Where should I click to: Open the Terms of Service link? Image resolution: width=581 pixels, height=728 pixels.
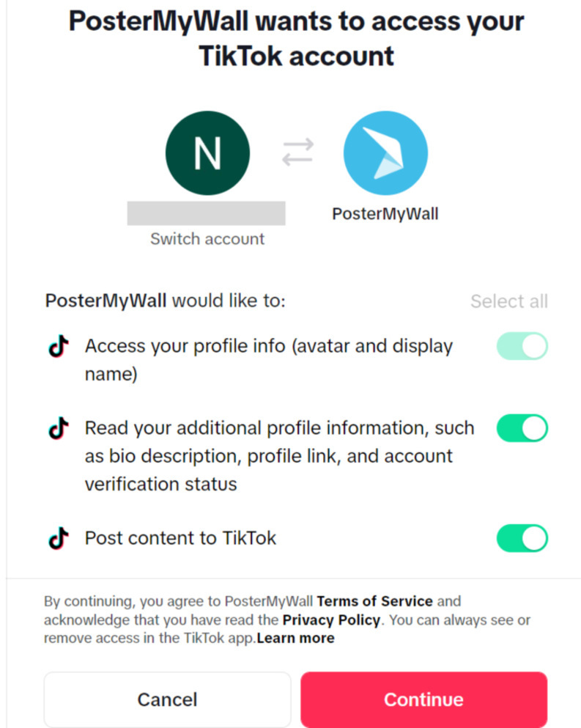pos(374,601)
